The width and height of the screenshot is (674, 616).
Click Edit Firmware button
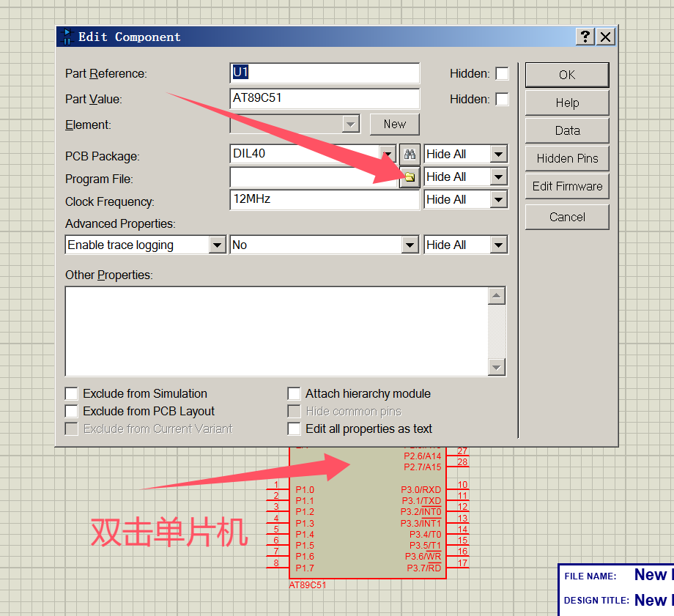click(567, 186)
